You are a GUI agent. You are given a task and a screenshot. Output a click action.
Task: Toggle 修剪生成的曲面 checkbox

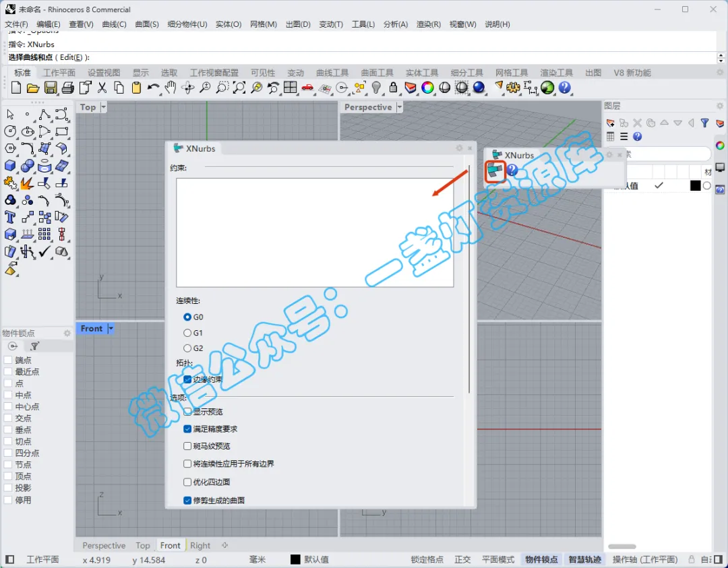coord(187,500)
